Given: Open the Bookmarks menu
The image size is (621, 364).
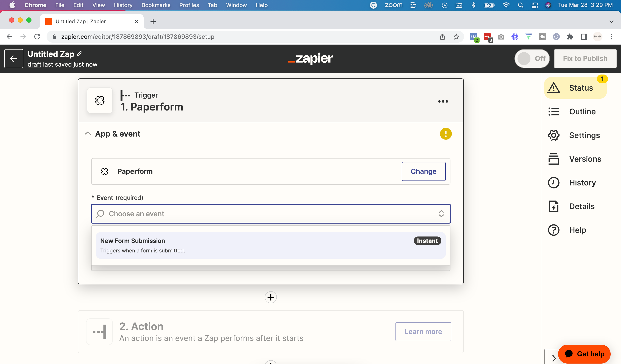Looking at the screenshot, I should (156, 5).
